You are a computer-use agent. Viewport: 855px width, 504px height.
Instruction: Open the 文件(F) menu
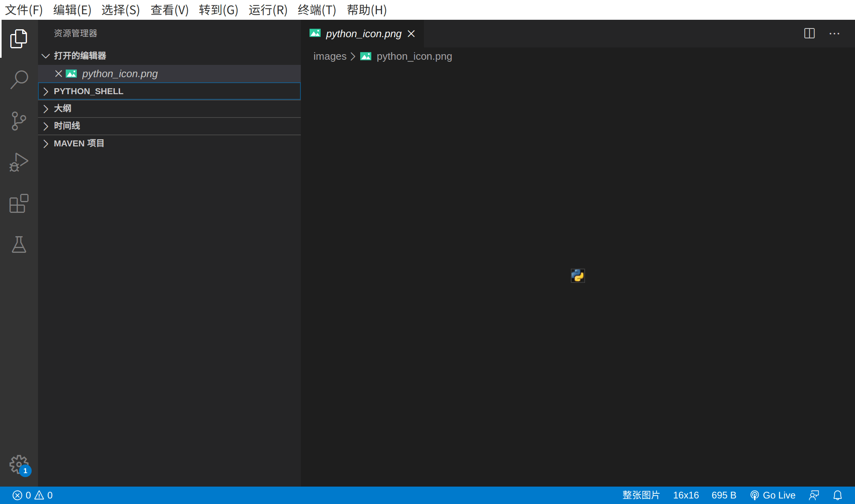(x=24, y=10)
